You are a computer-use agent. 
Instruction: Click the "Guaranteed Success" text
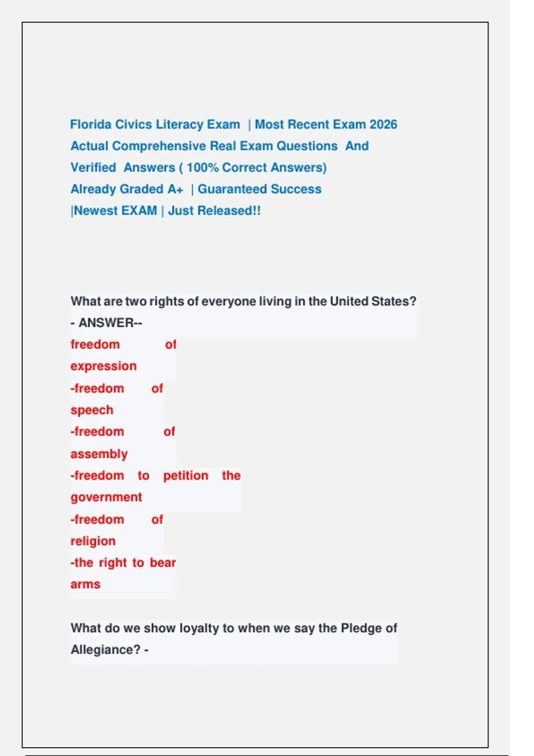click(x=259, y=189)
